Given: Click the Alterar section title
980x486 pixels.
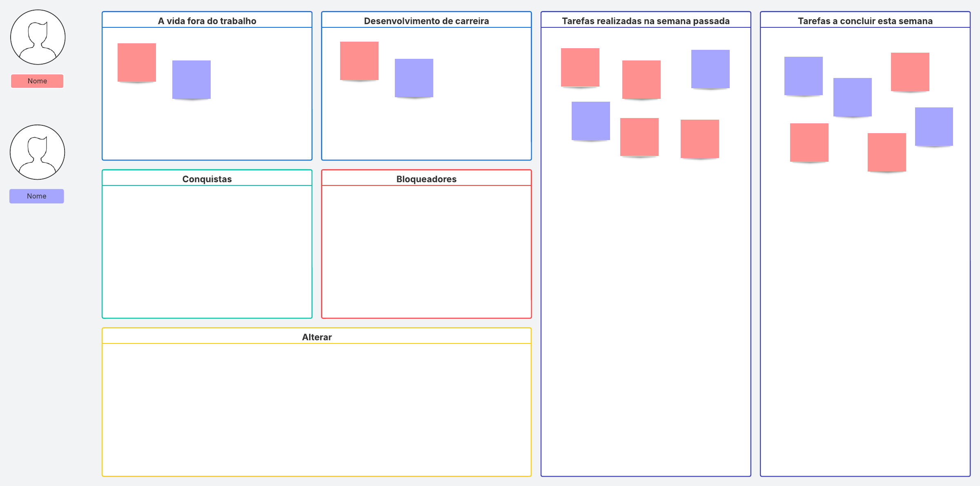Looking at the screenshot, I should tap(317, 337).
